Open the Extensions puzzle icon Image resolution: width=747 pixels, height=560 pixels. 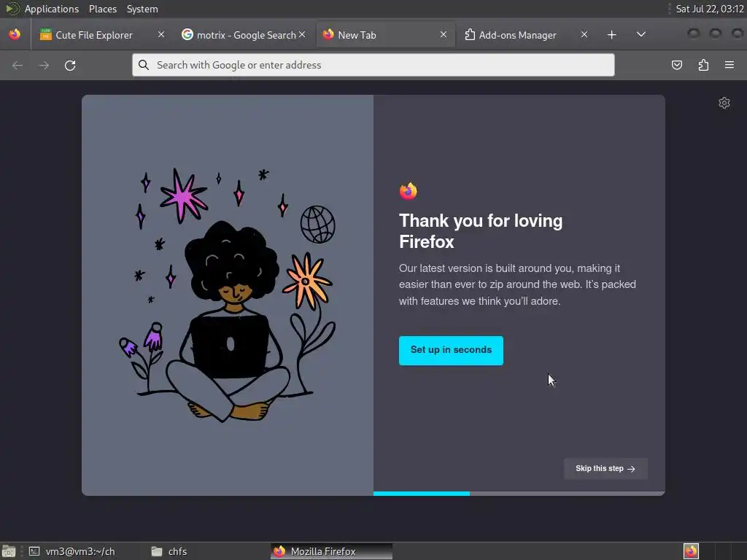point(703,65)
